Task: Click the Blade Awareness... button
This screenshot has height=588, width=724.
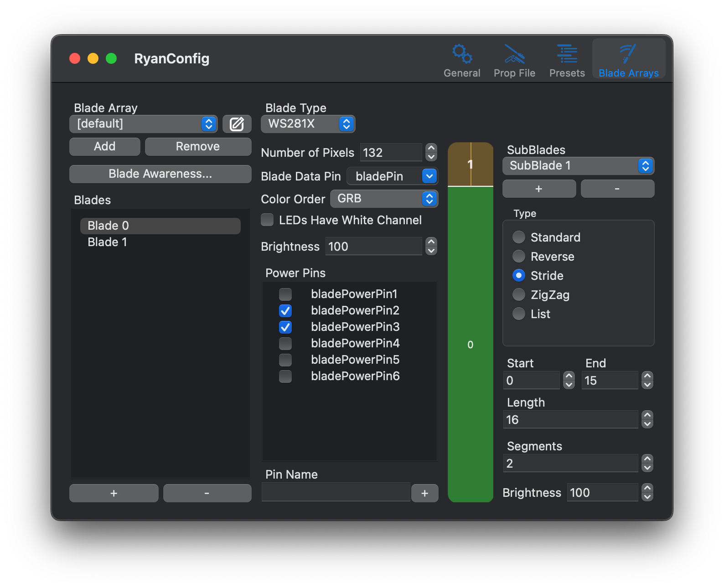Action: [160, 174]
